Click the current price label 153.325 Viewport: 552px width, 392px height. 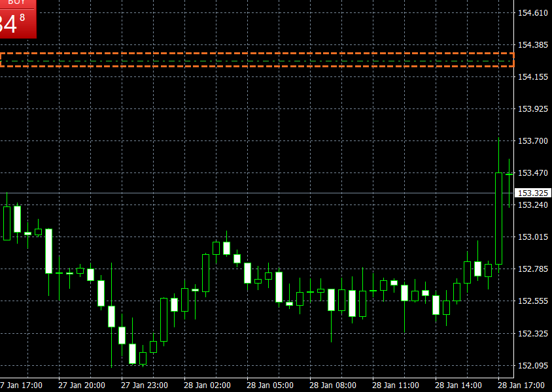pyautogui.click(x=532, y=193)
